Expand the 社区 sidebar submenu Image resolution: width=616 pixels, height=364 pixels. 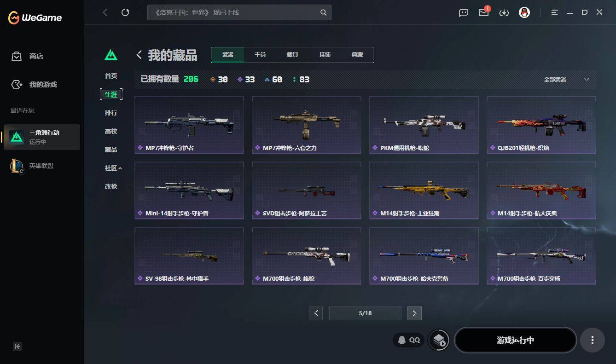click(x=113, y=168)
